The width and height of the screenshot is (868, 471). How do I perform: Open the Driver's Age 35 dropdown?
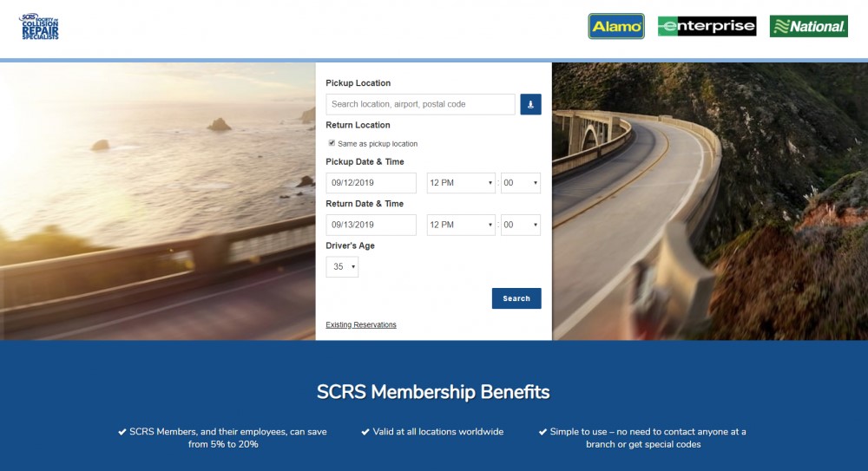(x=342, y=267)
